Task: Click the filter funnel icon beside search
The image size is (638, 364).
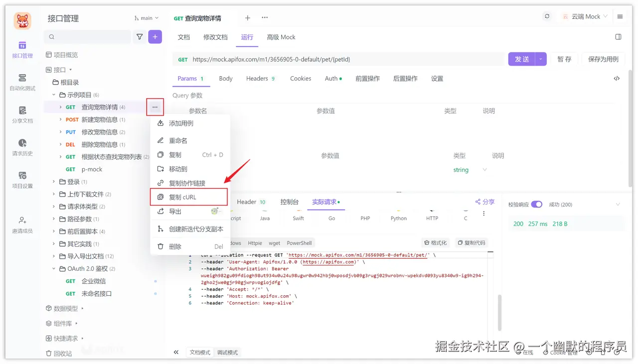Action: (x=140, y=37)
